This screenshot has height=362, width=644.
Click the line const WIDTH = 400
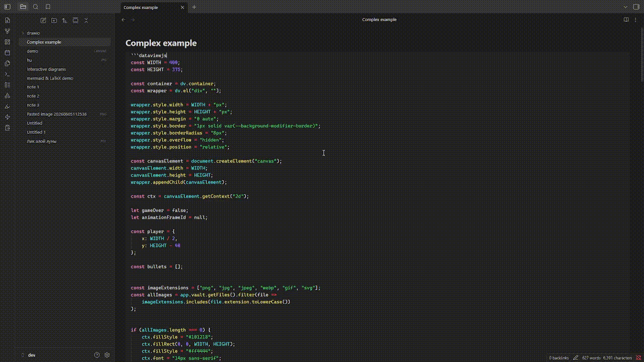click(x=155, y=62)
